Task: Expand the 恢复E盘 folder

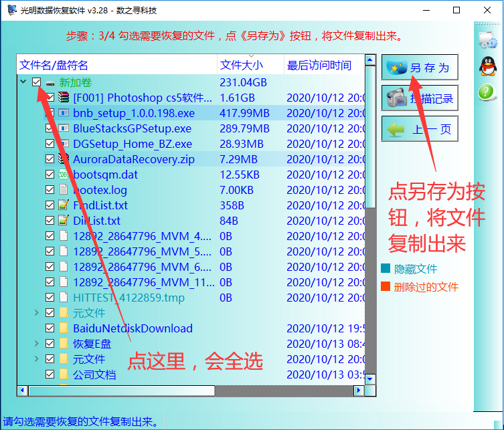Action: point(36,344)
